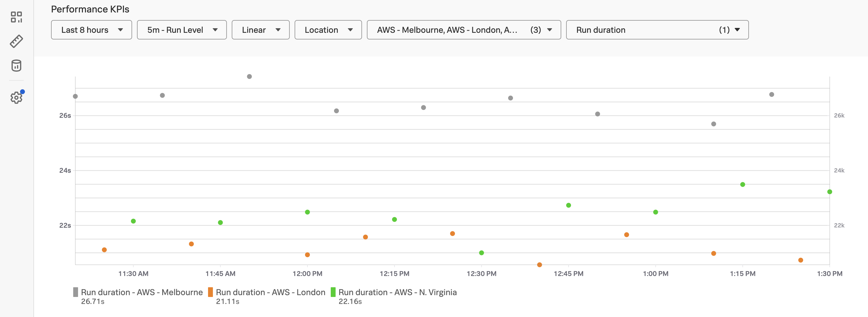868x317 pixels.
Task: Click the green data point at 12:30 PM
Action: coord(481,253)
